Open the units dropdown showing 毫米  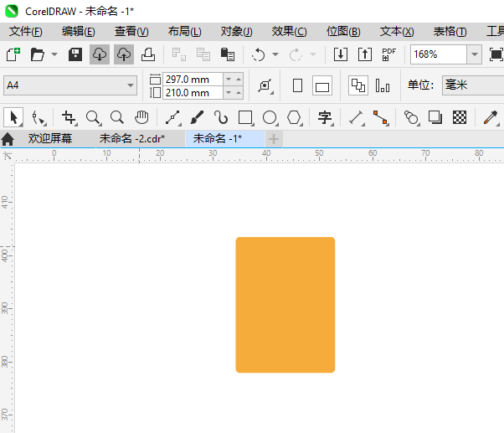click(473, 85)
